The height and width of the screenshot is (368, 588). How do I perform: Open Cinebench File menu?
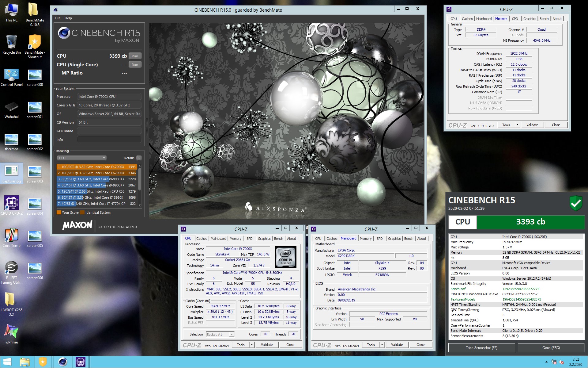[x=58, y=18]
